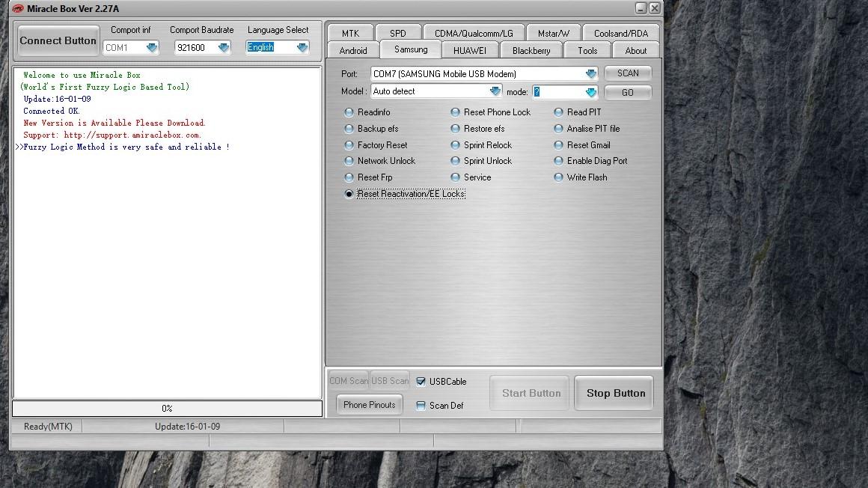Click the Miracle Box title bar icon
This screenshot has width=868, height=488.
(x=18, y=9)
